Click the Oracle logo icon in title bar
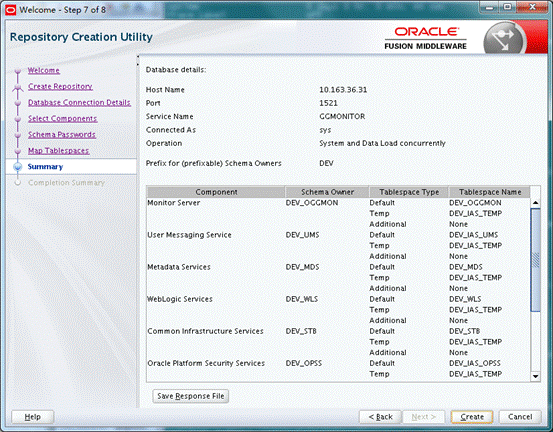 coord(11,10)
